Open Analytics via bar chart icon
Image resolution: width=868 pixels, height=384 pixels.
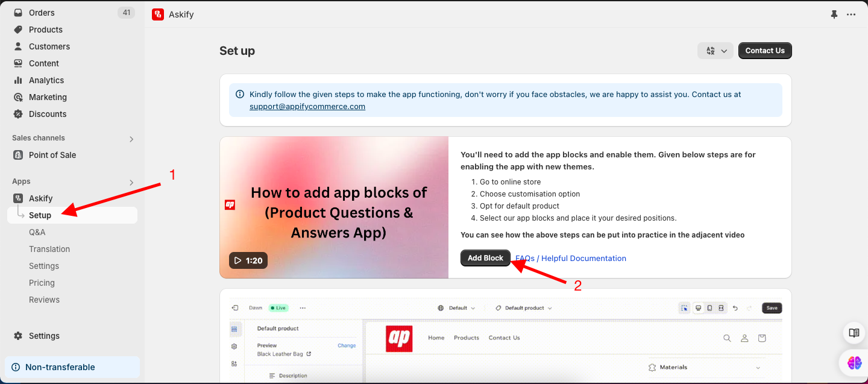coord(18,80)
